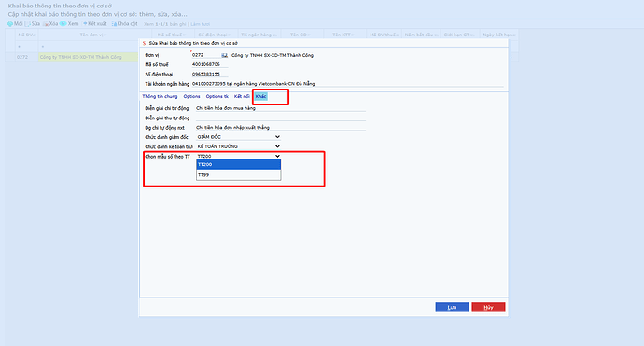Click the Kết xuất (export) toolbar icon
The height and width of the screenshot is (346, 644).
tap(85, 24)
